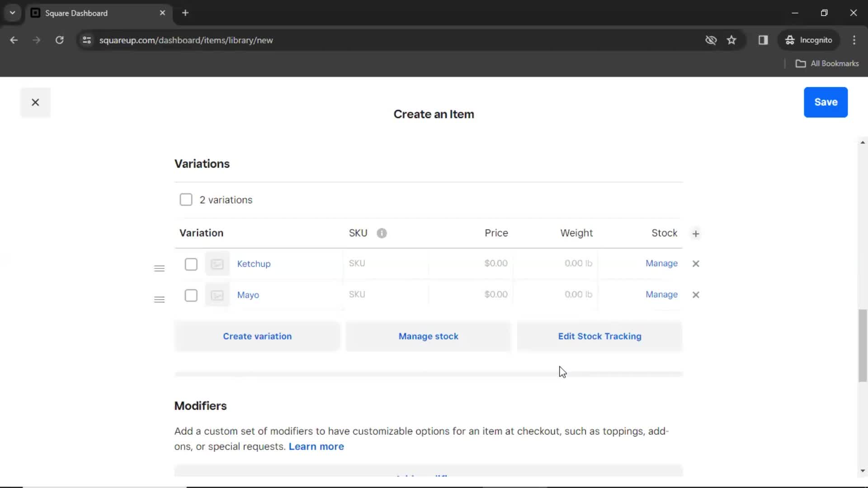
Task: Click the Weight column header
Action: click(576, 233)
